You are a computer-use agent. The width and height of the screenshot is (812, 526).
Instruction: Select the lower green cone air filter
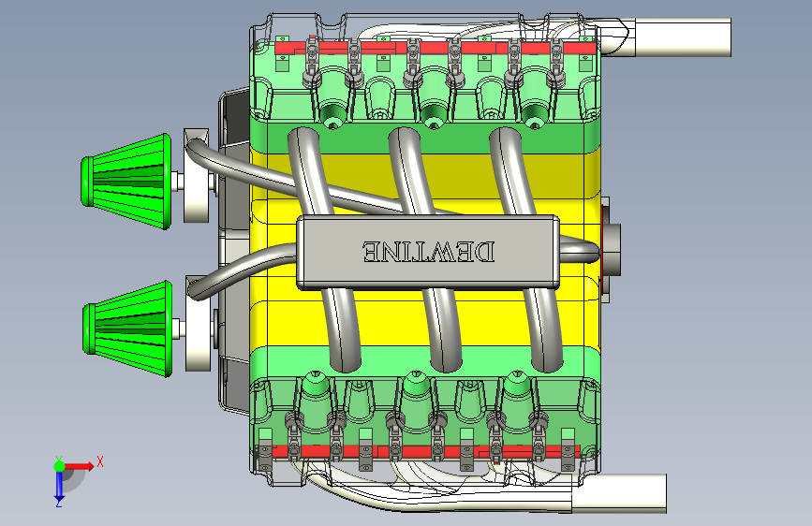(x=127, y=329)
